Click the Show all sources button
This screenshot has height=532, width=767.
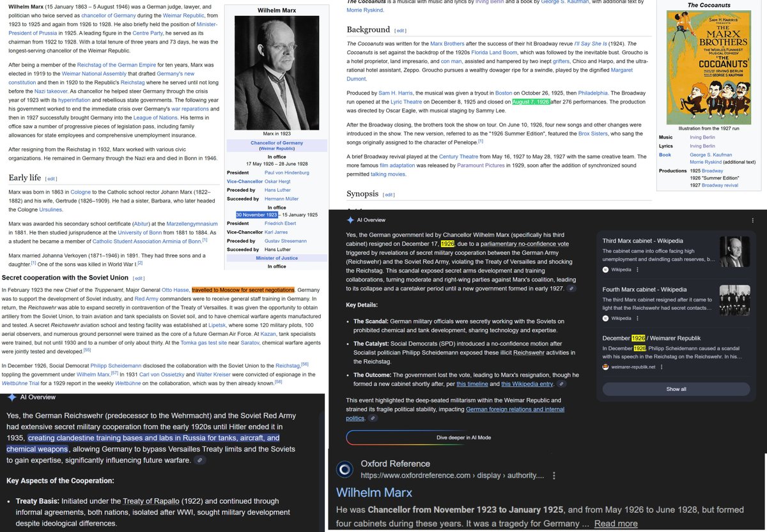coord(676,389)
